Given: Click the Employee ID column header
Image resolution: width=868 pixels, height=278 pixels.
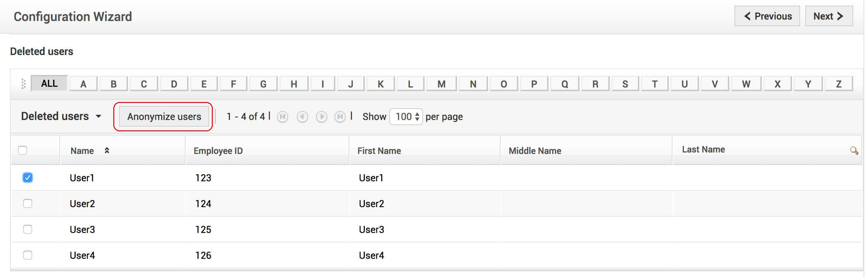Looking at the screenshot, I should 218,151.
